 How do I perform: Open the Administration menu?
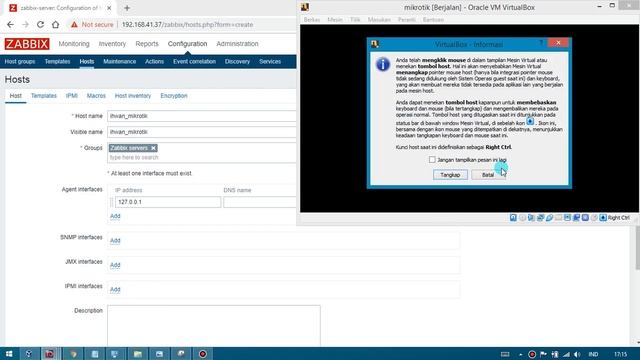(x=237, y=44)
